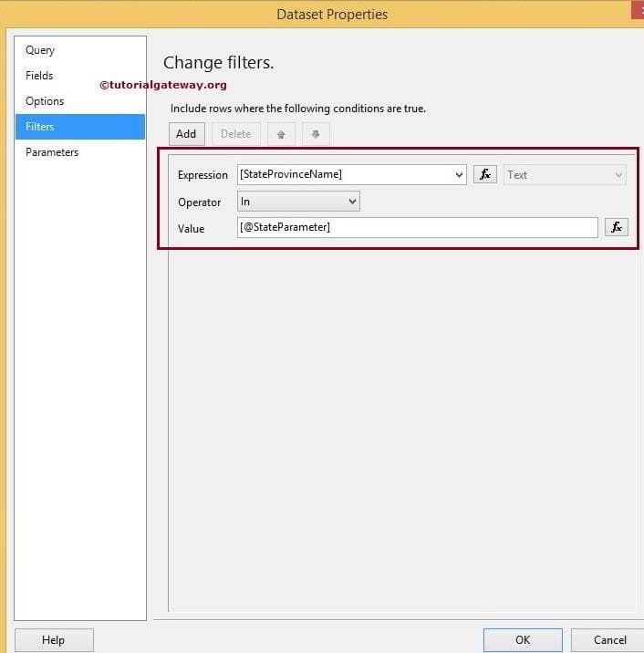
Task: Click the Value label
Action: point(191,229)
